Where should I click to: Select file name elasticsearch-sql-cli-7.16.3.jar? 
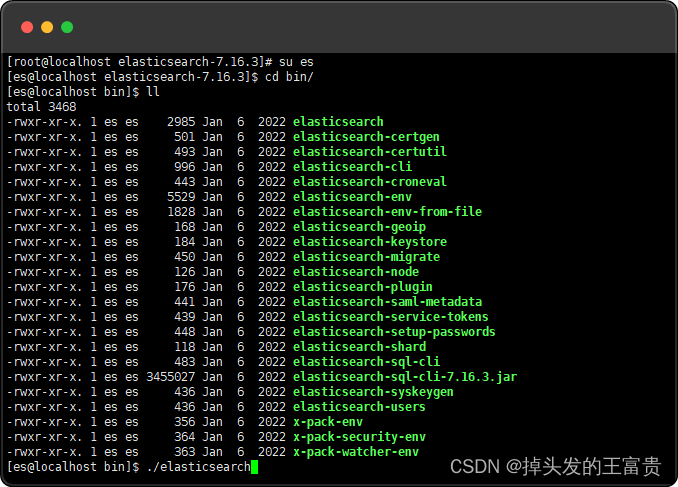(x=405, y=377)
